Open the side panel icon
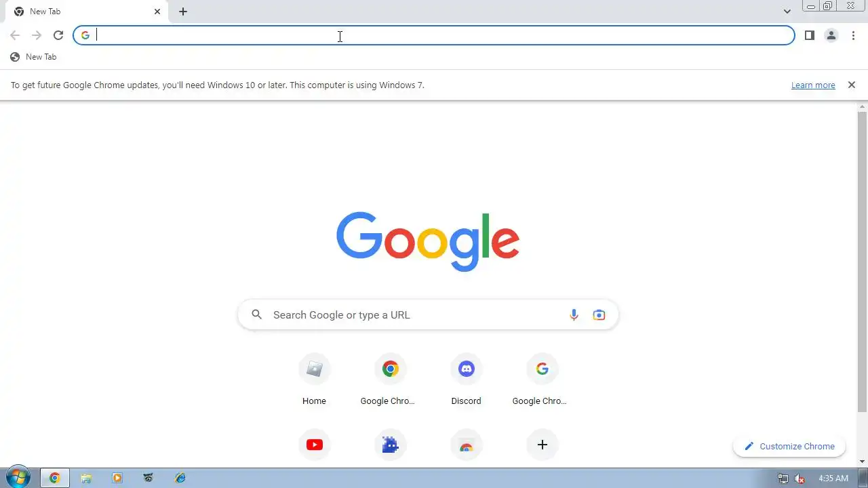This screenshot has height=488, width=868. click(x=809, y=35)
